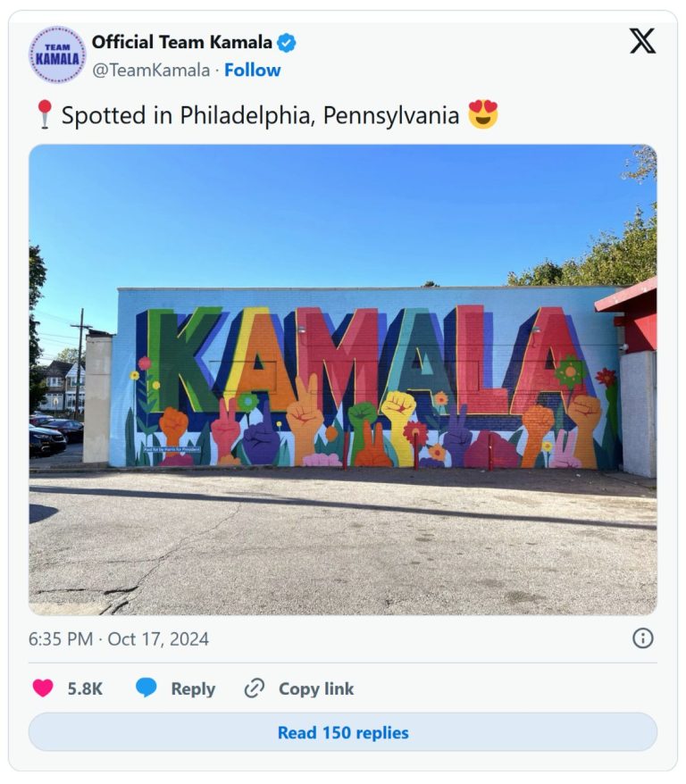Viewport: 686px width, 784px height.
Task: Click the heart-eyes emoji in the tweet text
Action: 481,114
